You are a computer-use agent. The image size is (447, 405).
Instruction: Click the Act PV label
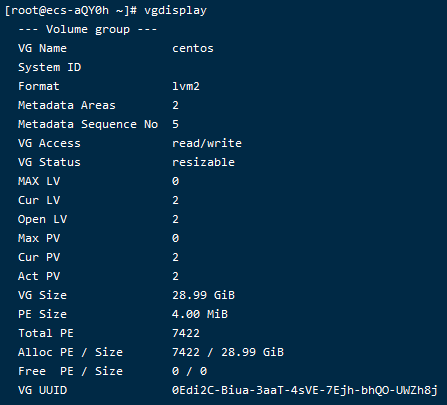tap(39, 276)
